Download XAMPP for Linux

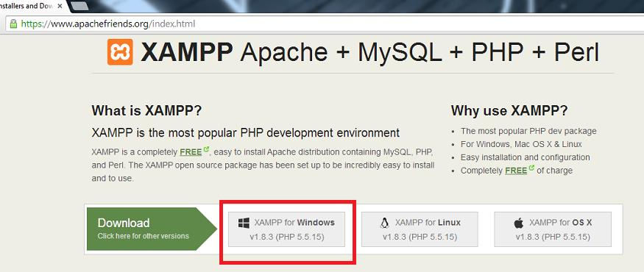[x=420, y=229]
